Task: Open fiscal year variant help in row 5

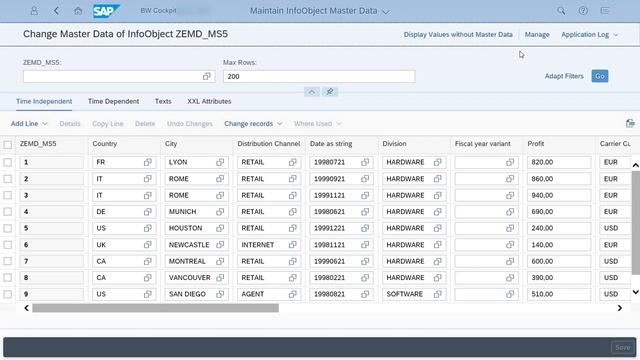Action: tap(510, 228)
